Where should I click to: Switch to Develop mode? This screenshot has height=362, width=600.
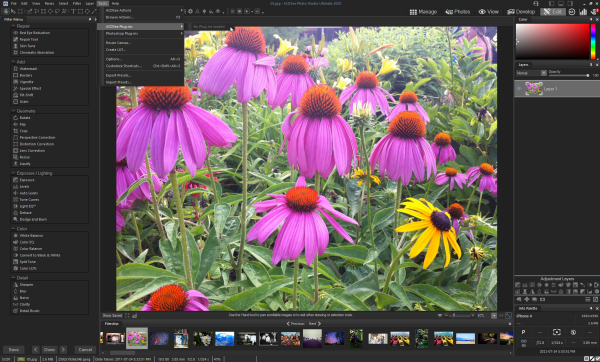[521, 12]
